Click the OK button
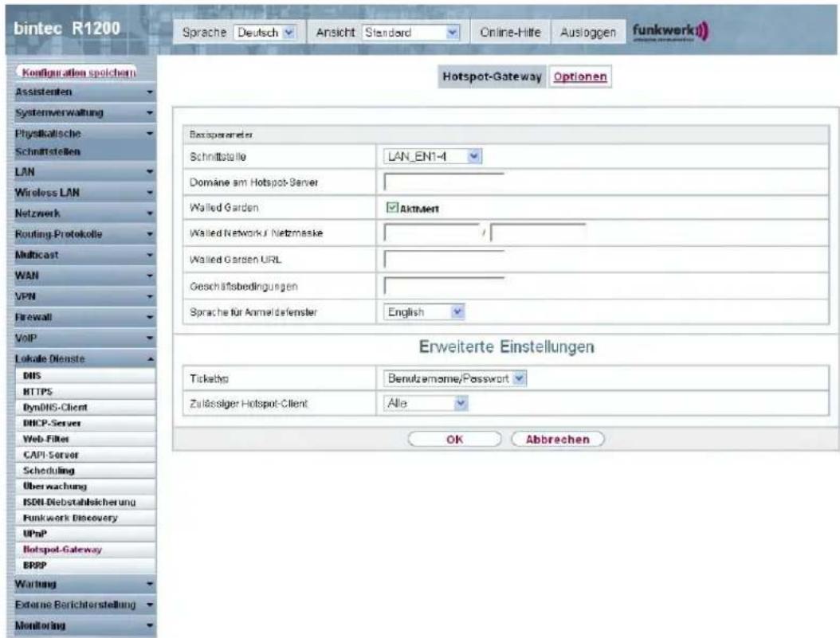840x638 pixels. pos(454,440)
